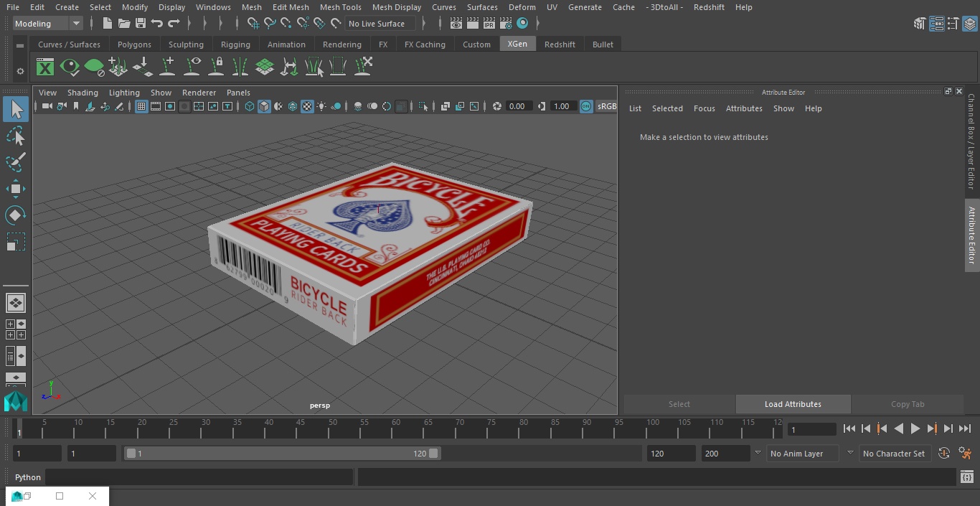
Task: Toggle smooth shade all cube
Action: point(264,106)
